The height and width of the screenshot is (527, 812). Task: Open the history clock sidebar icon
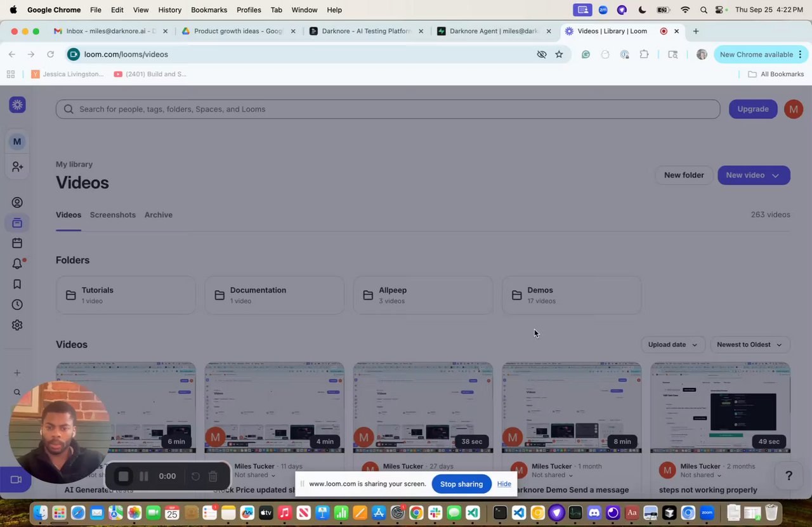coord(17,304)
